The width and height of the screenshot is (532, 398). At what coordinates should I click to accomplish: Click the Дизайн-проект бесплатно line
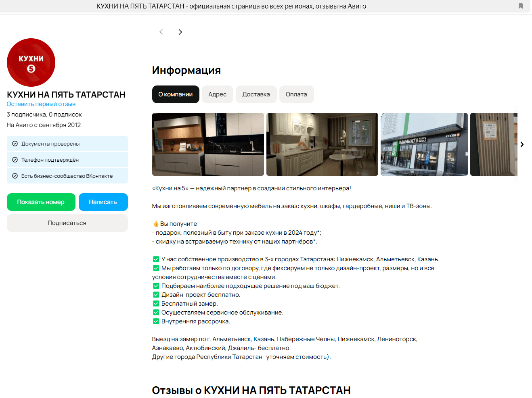(x=197, y=295)
